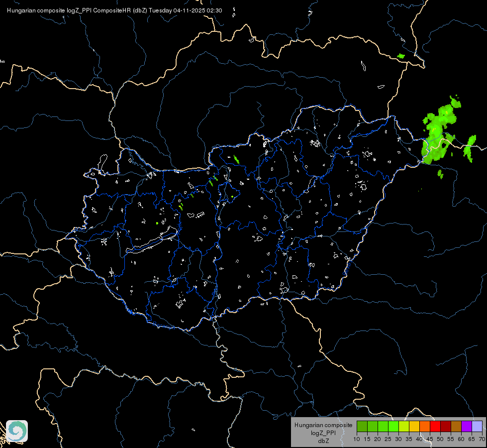487x448 pixels.
Task: Click the legend scale value '40'
Action: pos(419,439)
